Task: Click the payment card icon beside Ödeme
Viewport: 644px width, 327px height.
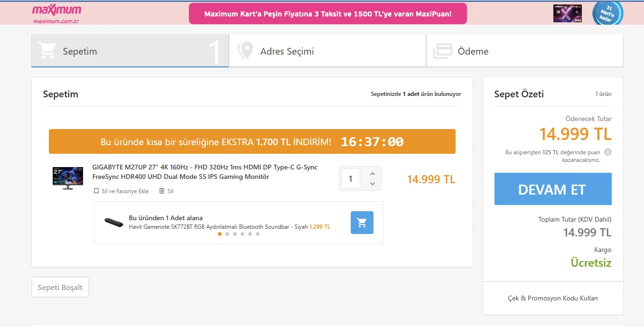Action: point(442,51)
